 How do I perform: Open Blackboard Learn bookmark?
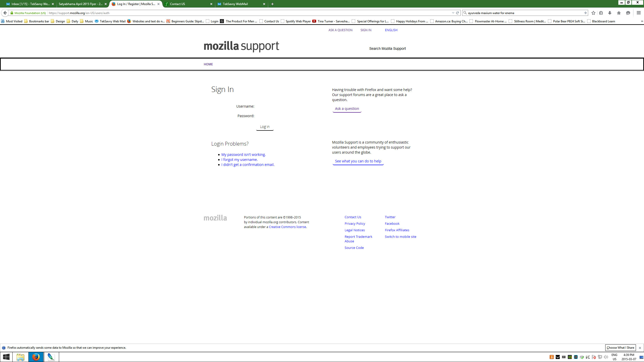pyautogui.click(x=601, y=21)
